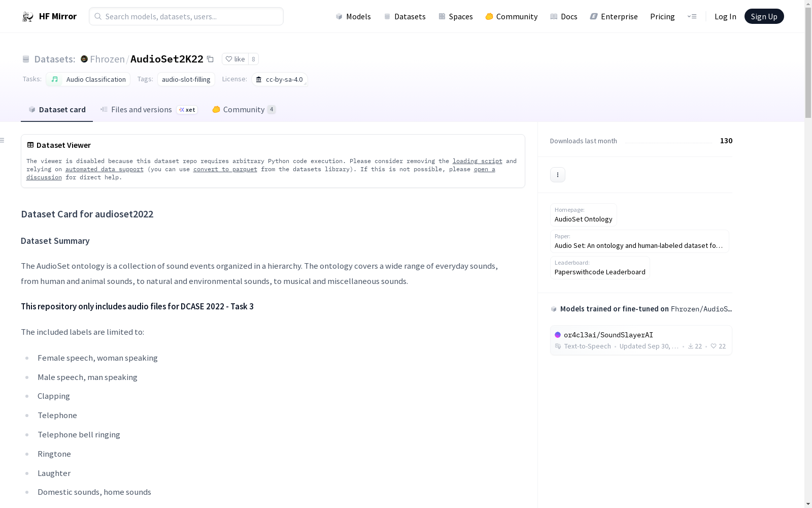The width and height of the screenshot is (812, 508).
Task: Click the HF Mirror logo icon
Action: (28, 17)
